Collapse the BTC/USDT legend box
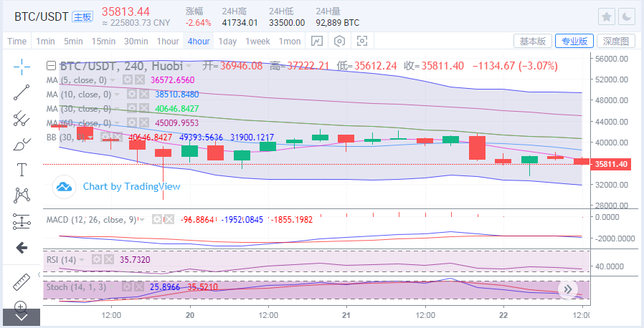644x328 pixels. [52, 65]
